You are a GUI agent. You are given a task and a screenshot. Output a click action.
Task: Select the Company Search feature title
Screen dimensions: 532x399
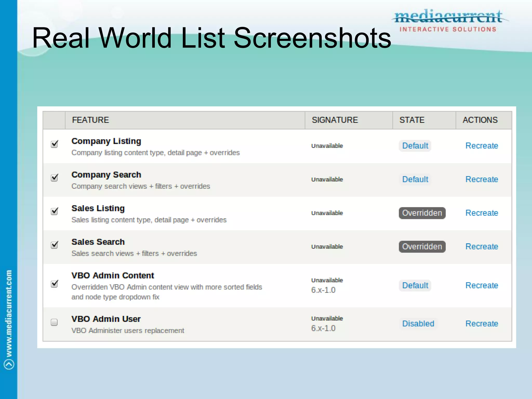106,175
